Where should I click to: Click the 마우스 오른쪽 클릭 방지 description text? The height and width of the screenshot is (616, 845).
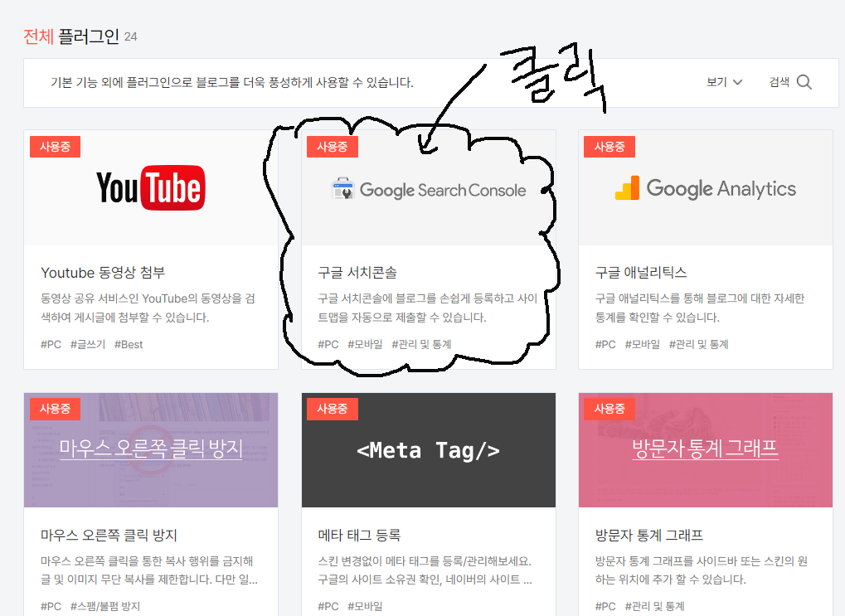[149, 570]
